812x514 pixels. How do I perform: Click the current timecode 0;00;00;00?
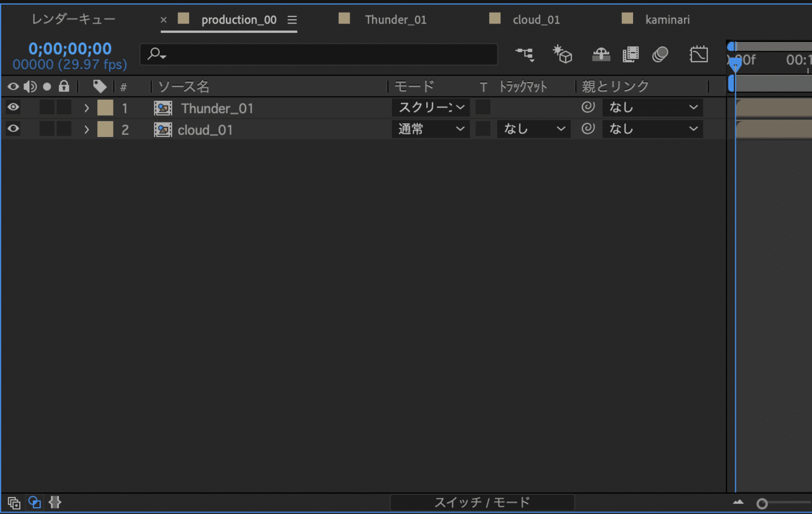70,49
